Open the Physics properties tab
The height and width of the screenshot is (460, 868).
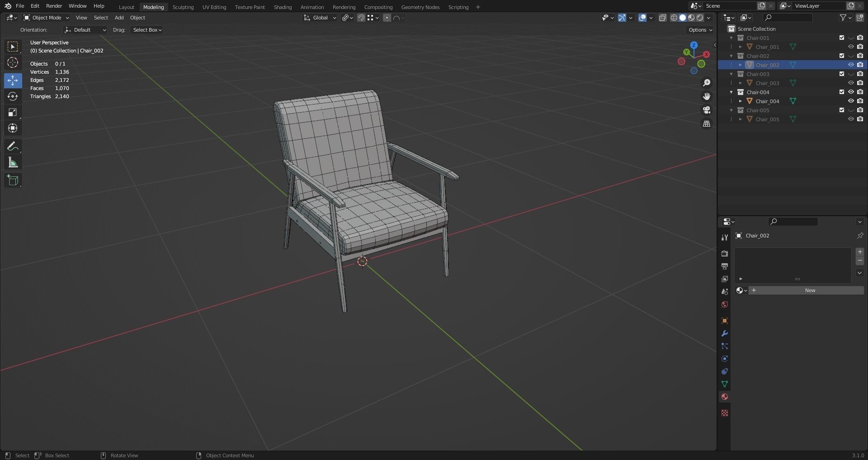click(725, 359)
